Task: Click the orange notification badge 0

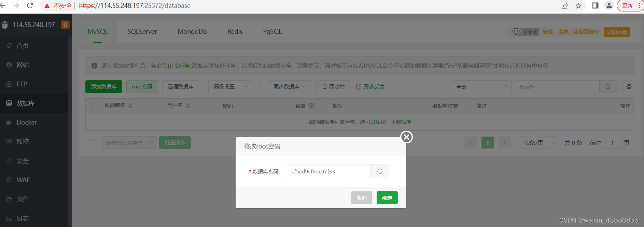Action: 65,25
